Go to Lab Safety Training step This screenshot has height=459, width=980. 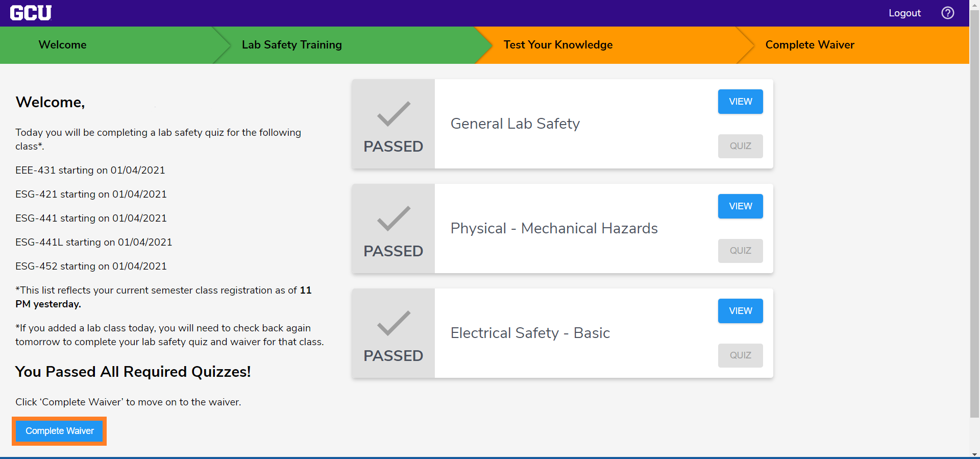click(292, 45)
